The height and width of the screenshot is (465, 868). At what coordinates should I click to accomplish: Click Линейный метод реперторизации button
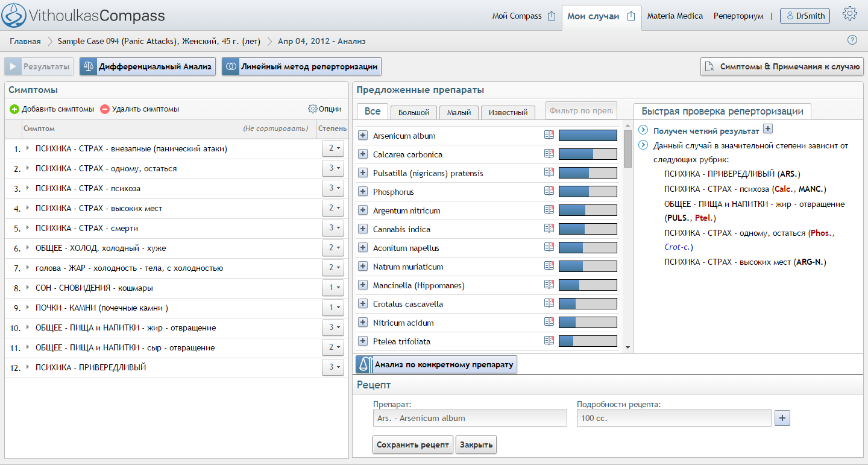301,66
